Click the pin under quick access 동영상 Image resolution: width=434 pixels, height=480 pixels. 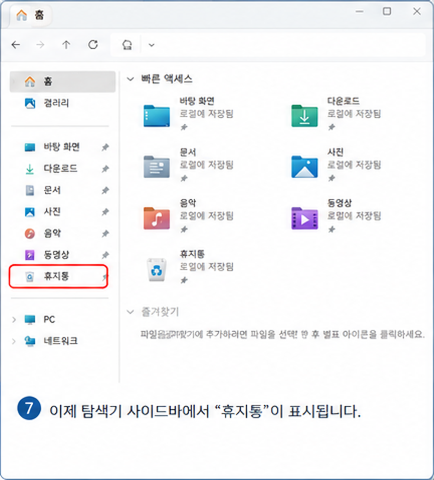332,229
